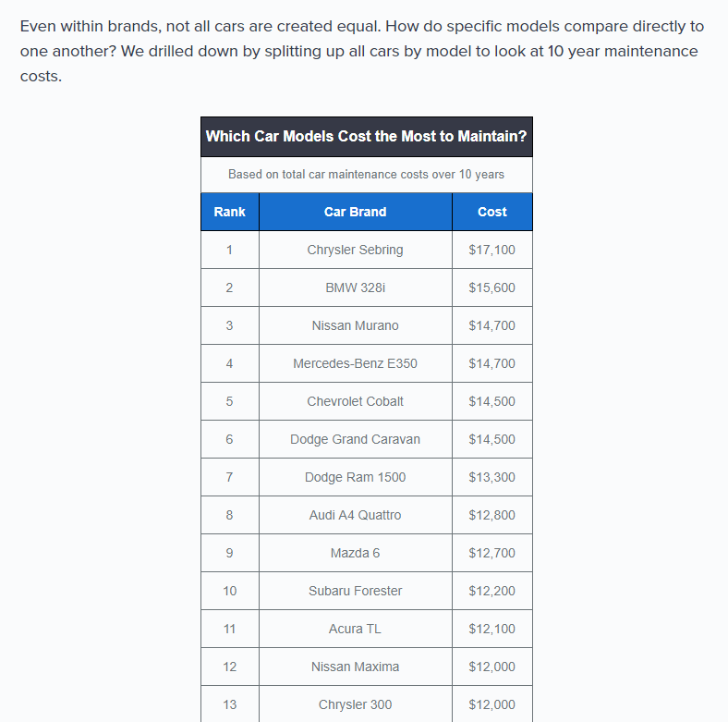Image resolution: width=728 pixels, height=722 pixels.
Task: Click the table title about car models
Action: tap(367, 136)
